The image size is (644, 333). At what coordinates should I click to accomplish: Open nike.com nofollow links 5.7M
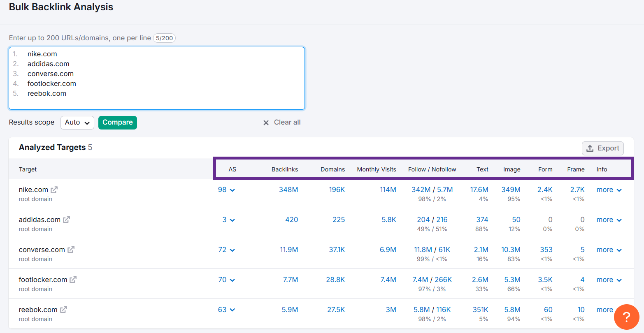pos(445,190)
